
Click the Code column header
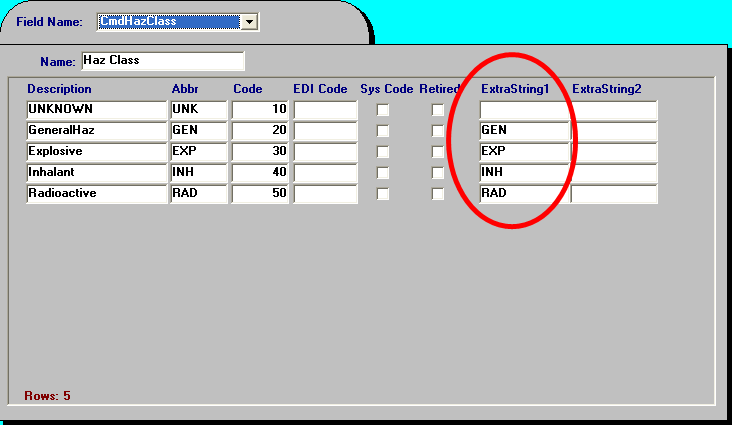click(x=248, y=89)
